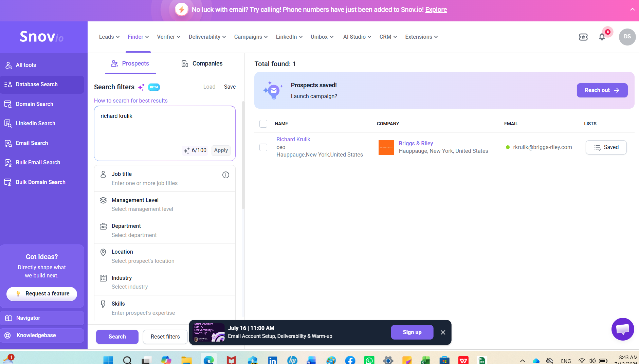
Task: Collapse the top promo banner arrow
Action: point(632,10)
